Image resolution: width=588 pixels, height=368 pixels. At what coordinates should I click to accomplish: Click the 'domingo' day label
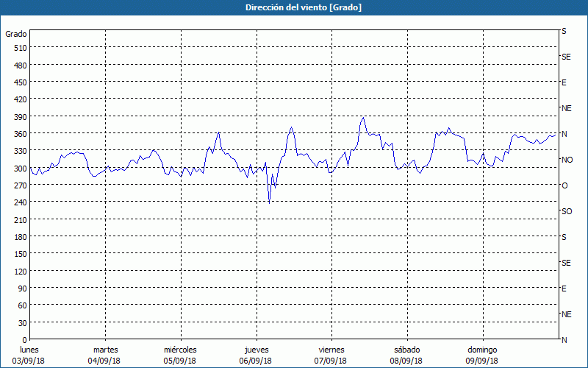tap(482, 350)
